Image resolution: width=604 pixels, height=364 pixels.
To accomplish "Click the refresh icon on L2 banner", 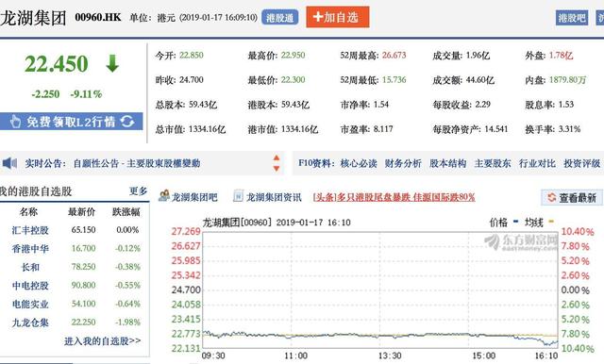I will click(127, 122).
